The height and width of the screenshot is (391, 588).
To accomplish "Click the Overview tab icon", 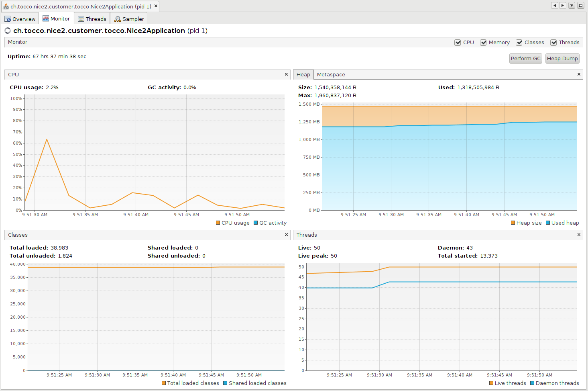I will click(8, 19).
